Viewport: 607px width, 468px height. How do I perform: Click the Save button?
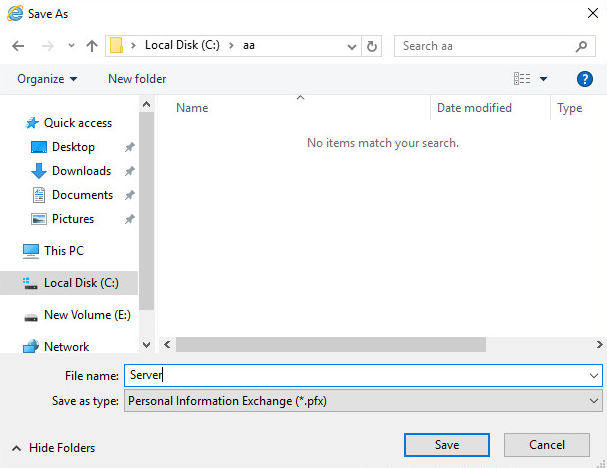click(447, 445)
